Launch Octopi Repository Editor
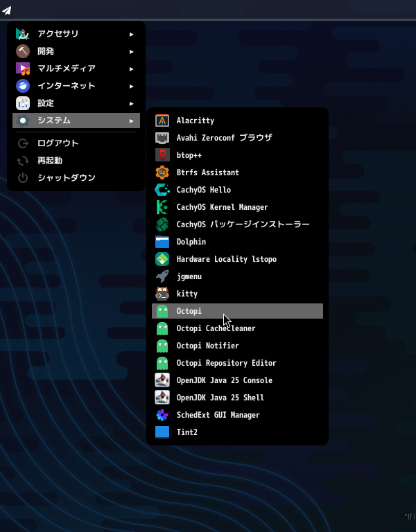Screen dimensions: 416x532 click(x=237, y=363)
